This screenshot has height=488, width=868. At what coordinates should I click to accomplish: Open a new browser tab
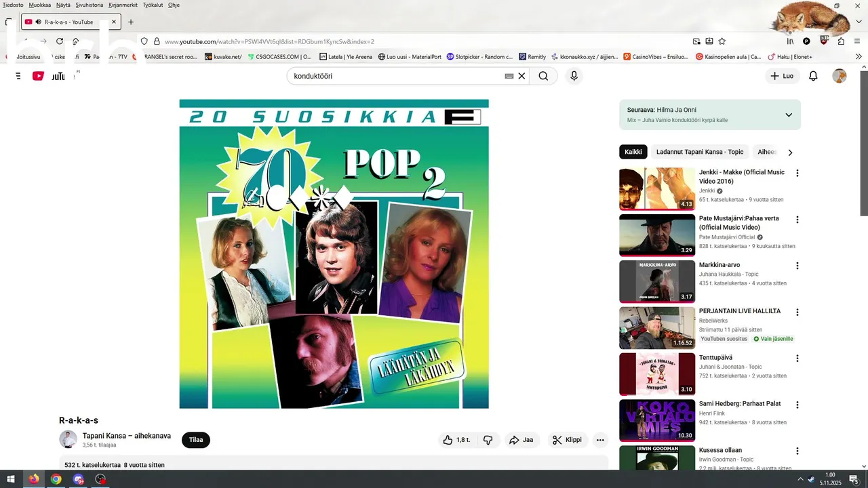click(131, 22)
